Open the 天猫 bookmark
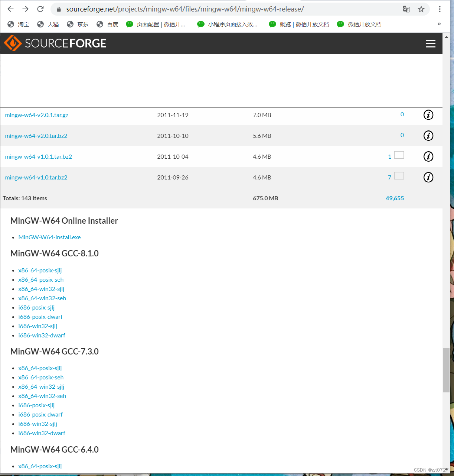The height and width of the screenshot is (476, 454). [48, 24]
